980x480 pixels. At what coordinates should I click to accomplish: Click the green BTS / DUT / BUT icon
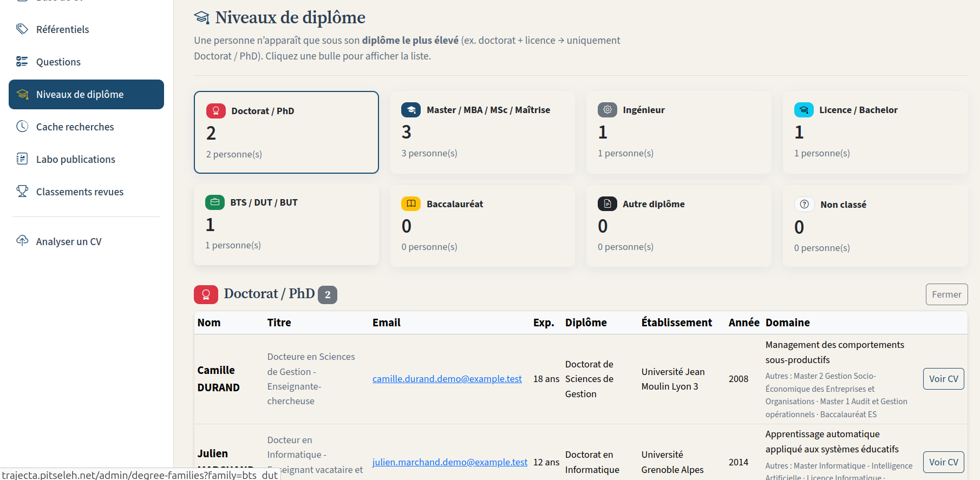click(215, 202)
